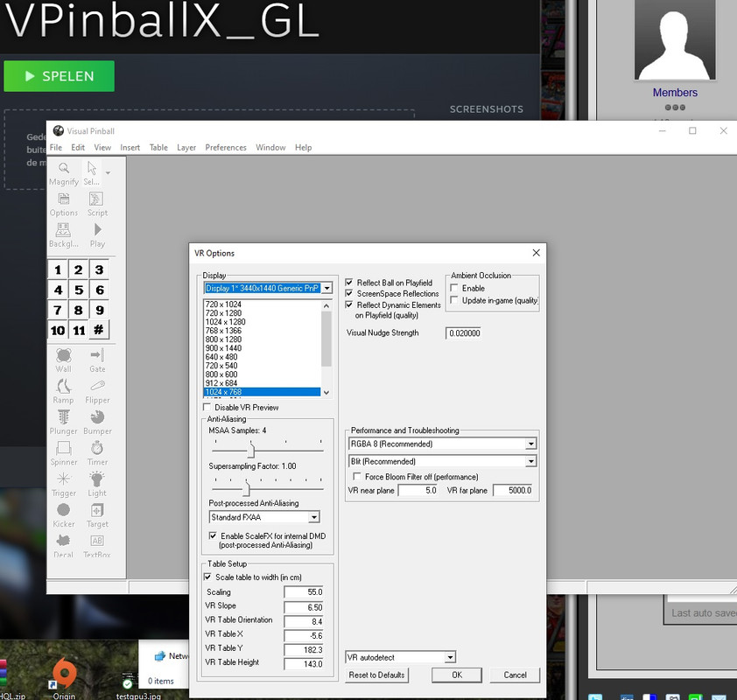Toggle ScreenSpace Reflections checkbox

348,293
